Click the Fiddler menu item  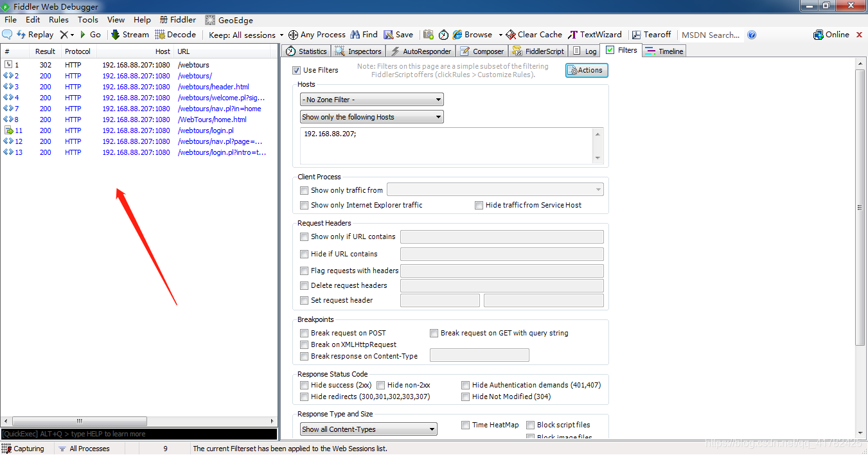(x=177, y=20)
